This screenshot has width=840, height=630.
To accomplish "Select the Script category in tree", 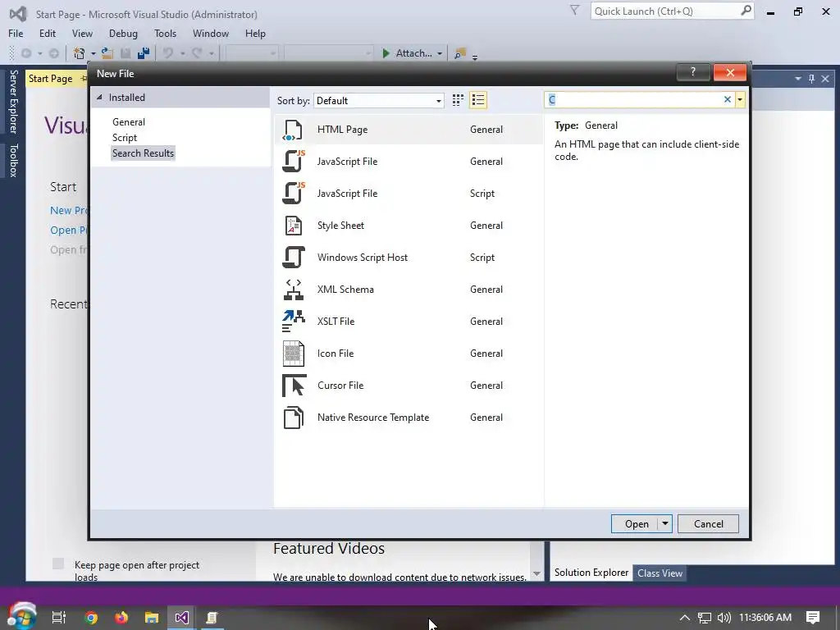I will [125, 138].
